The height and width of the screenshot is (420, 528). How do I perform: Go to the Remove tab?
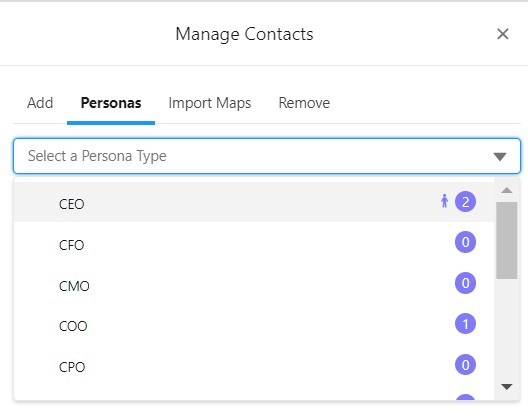tap(304, 103)
